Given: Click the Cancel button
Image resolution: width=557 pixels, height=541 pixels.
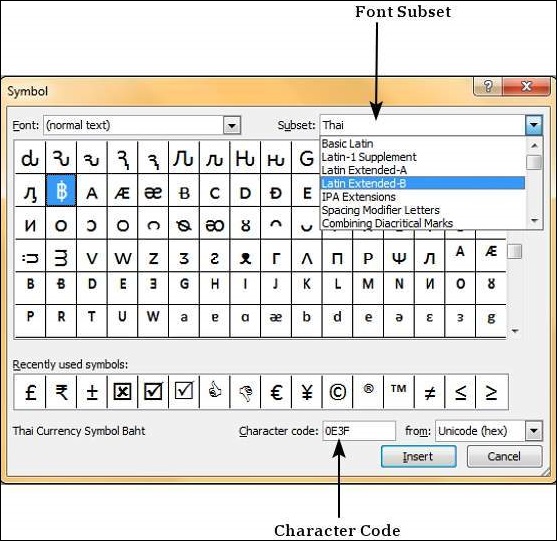Looking at the screenshot, I should (x=504, y=456).
